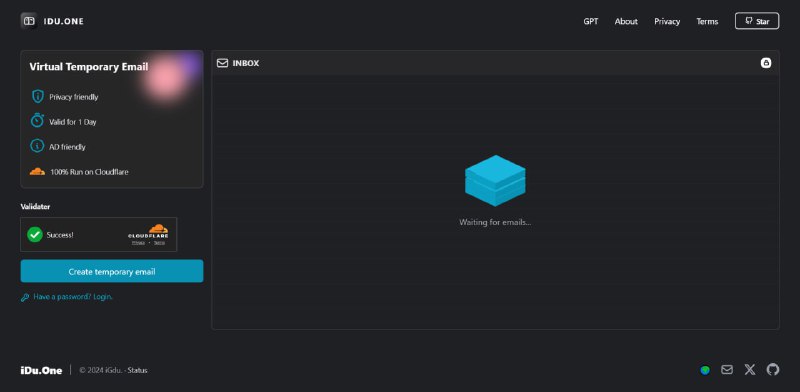Viewport: 800px width, 392px height.
Task: Click the IDU.ONE logo icon
Action: pos(29,21)
